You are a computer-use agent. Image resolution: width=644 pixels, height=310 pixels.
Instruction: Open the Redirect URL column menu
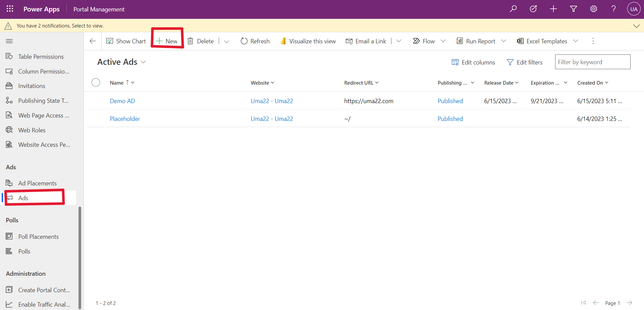tap(361, 83)
